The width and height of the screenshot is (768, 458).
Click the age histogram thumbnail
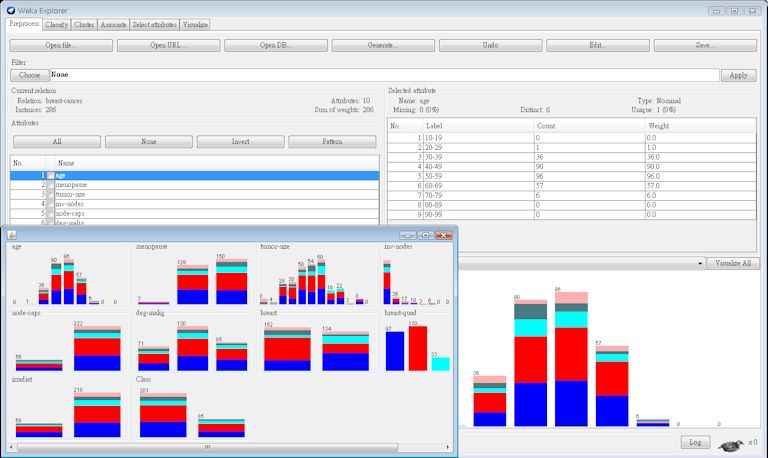click(x=69, y=274)
